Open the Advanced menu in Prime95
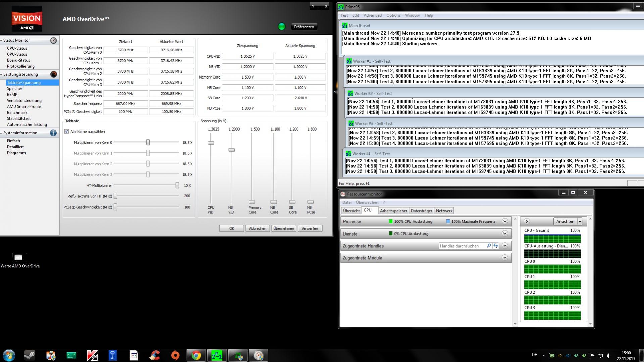This screenshot has width=644, height=362. 373,15
